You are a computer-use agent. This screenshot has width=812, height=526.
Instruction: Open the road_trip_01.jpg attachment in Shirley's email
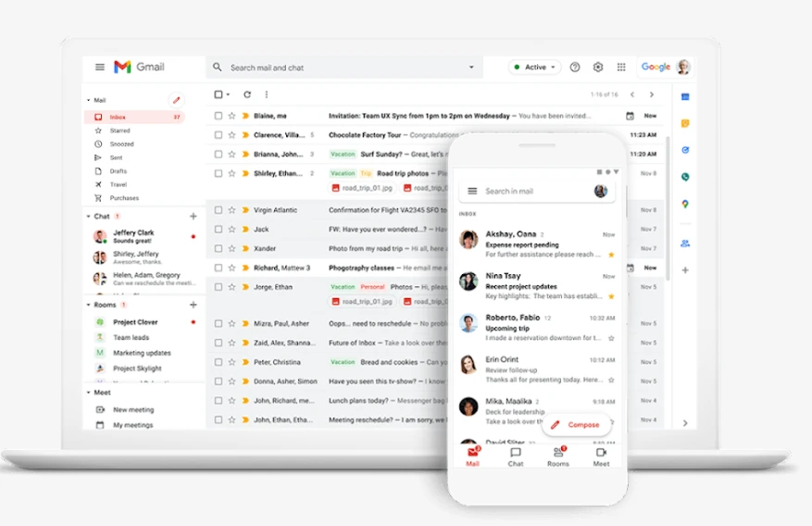coord(363,188)
